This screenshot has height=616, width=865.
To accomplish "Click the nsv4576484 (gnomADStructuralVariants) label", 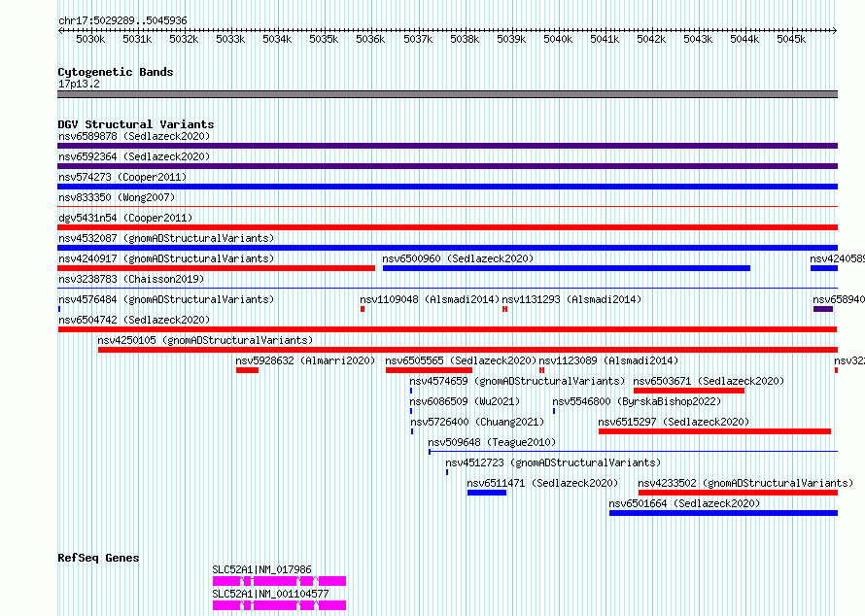I will (166, 299).
